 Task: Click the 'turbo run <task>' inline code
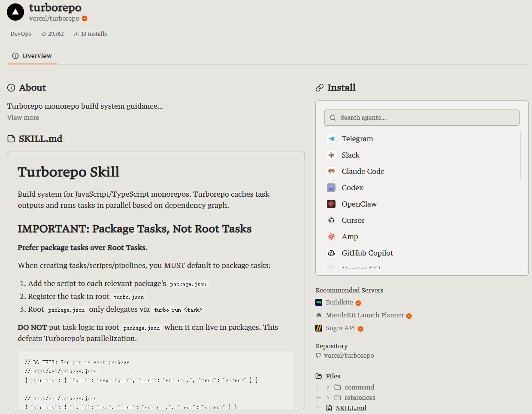click(178, 310)
